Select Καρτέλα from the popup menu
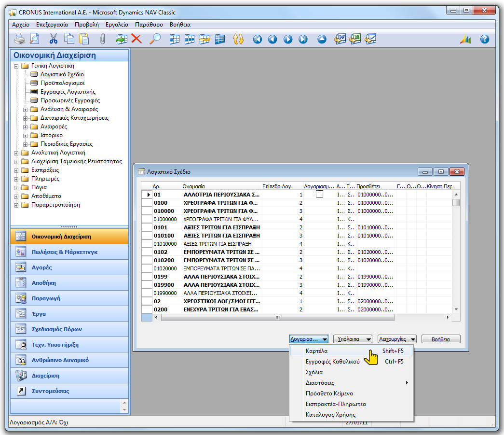 click(351, 351)
